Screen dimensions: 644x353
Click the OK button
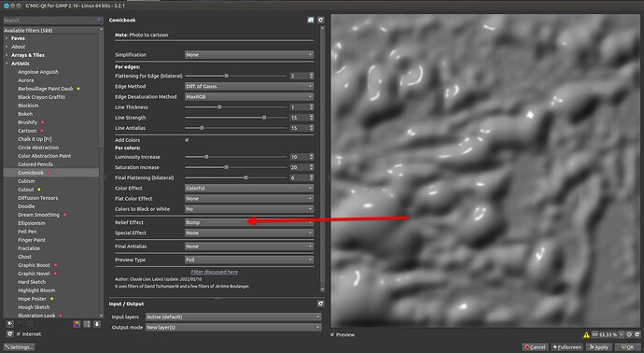627,347
